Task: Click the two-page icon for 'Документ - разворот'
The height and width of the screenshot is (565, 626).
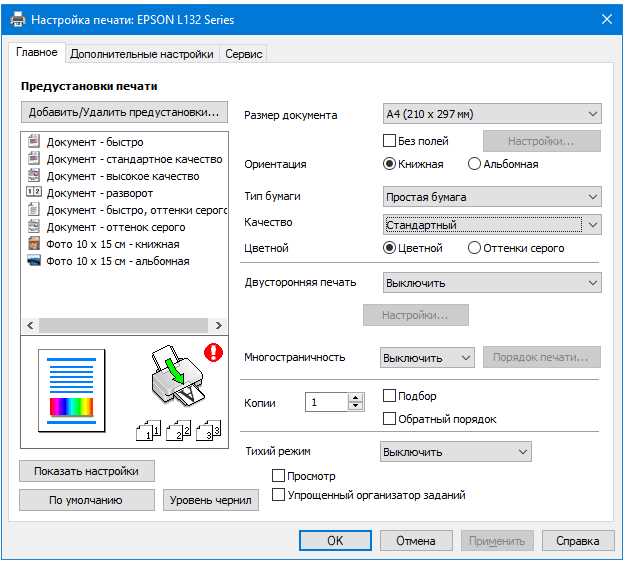Action: [34, 192]
